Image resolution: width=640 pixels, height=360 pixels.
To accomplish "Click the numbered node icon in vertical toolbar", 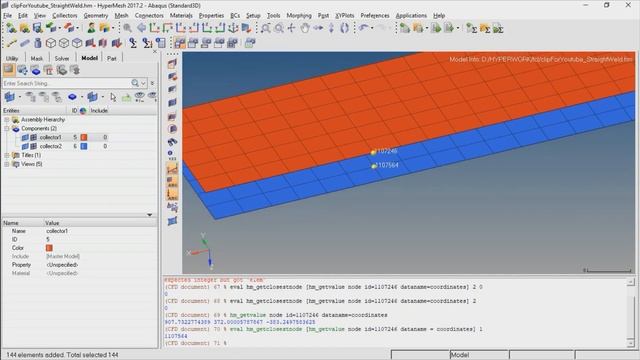I will pyautogui.click(x=172, y=155).
